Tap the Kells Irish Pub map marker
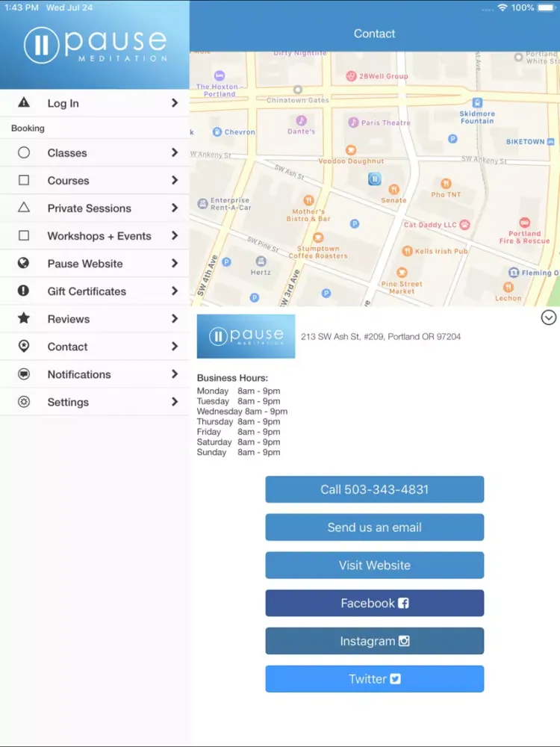The height and width of the screenshot is (747, 560). pyautogui.click(x=407, y=251)
